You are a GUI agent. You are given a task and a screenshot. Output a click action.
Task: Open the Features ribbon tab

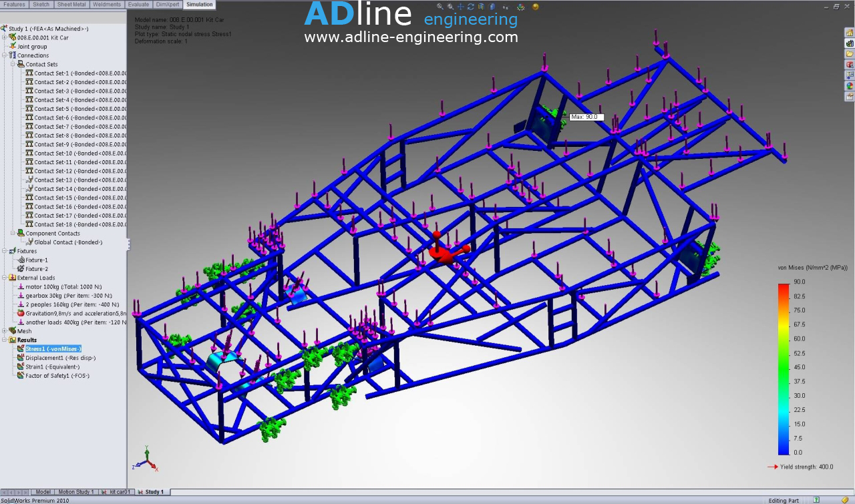pyautogui.click(x=14, y=4)
